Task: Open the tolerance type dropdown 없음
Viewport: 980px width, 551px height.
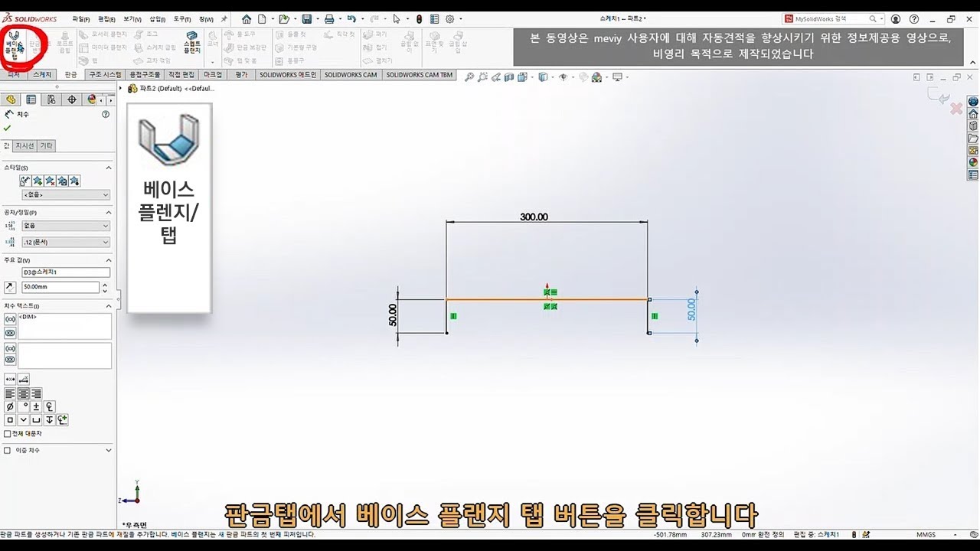Action: [x=66, y=226]
